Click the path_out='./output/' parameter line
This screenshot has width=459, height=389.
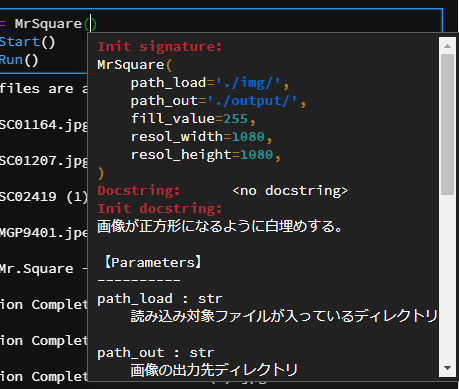click(218, 101)
